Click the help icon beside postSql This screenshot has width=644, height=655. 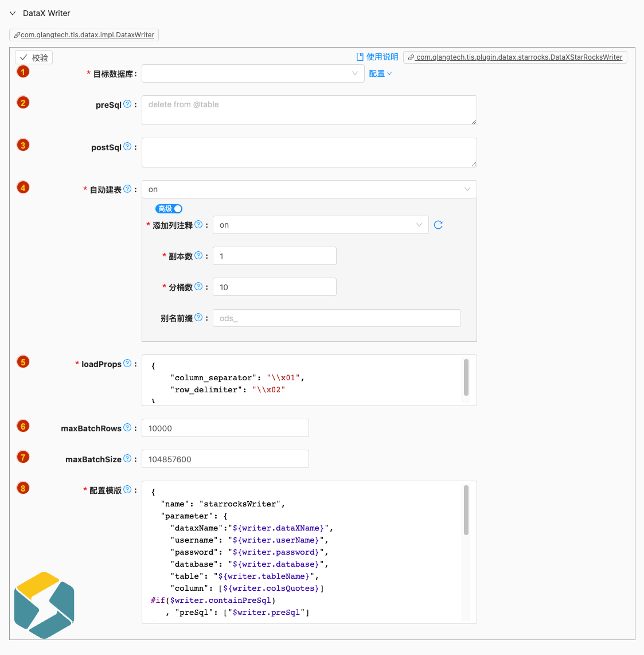point(127,147)
